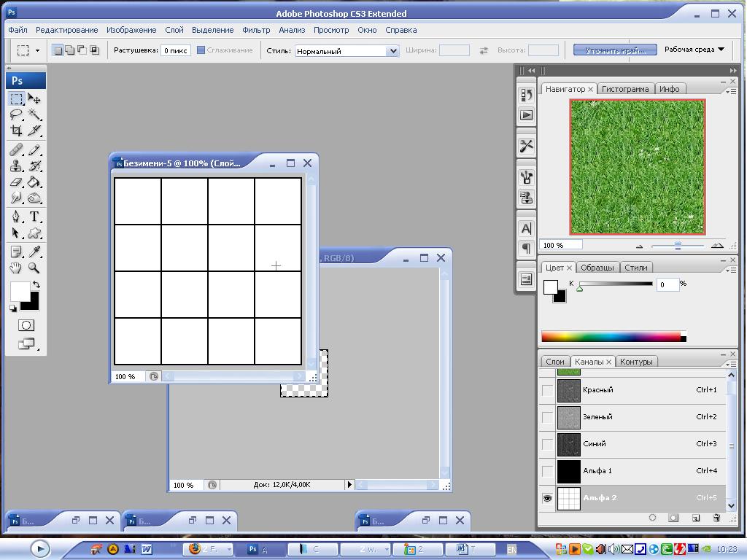Click the color spectrum ramp bar
This screenshot has height=560, width=747.
pyautogui.click(x=611, y=336)
